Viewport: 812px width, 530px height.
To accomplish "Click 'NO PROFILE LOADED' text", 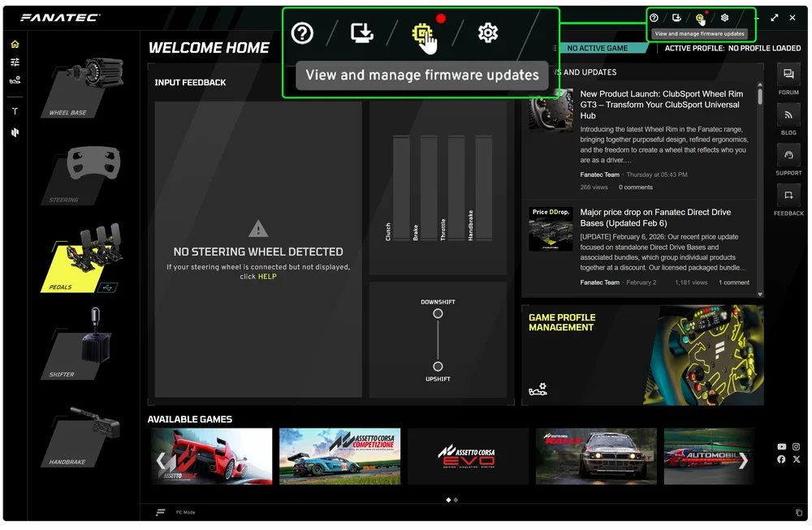I will coord(764,48).
